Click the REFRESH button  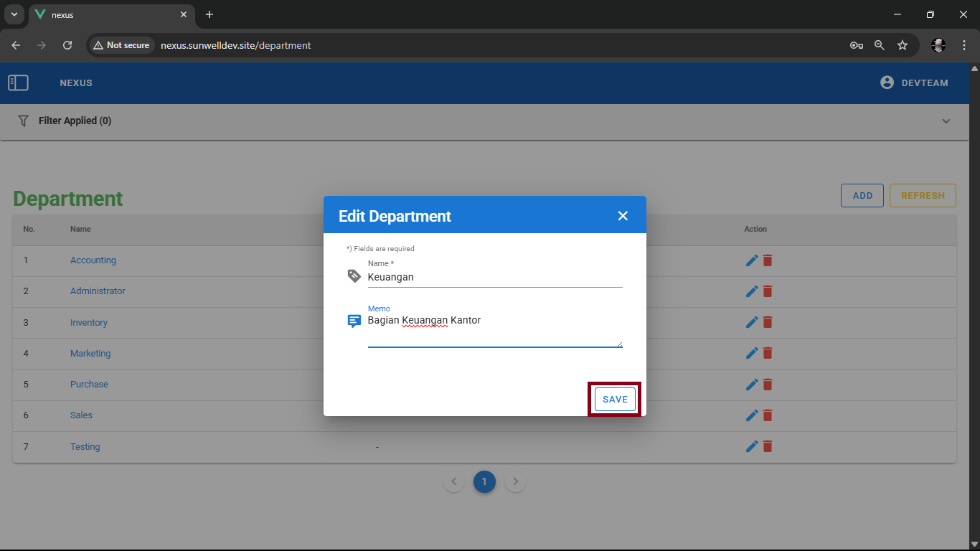[x=922, y=196]
